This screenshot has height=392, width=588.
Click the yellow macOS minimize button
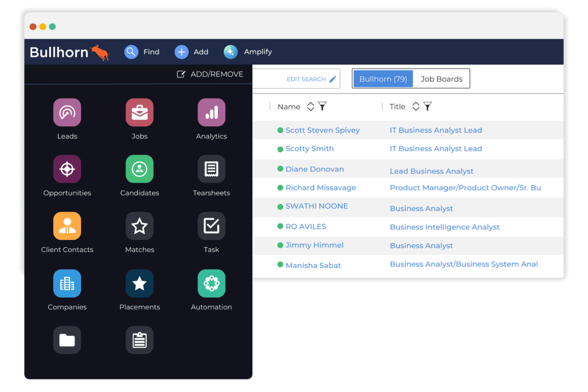tap(43, 27)
